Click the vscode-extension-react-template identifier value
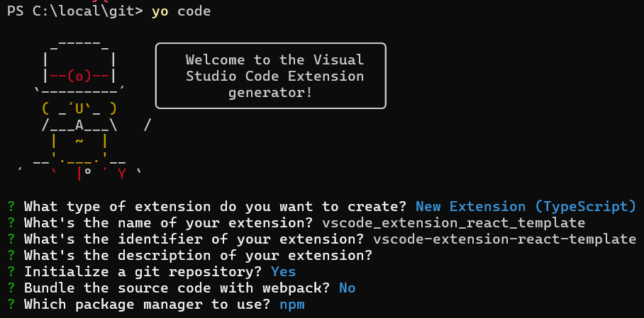Viewport: 644px width, 318px height. tap(505, 239)
